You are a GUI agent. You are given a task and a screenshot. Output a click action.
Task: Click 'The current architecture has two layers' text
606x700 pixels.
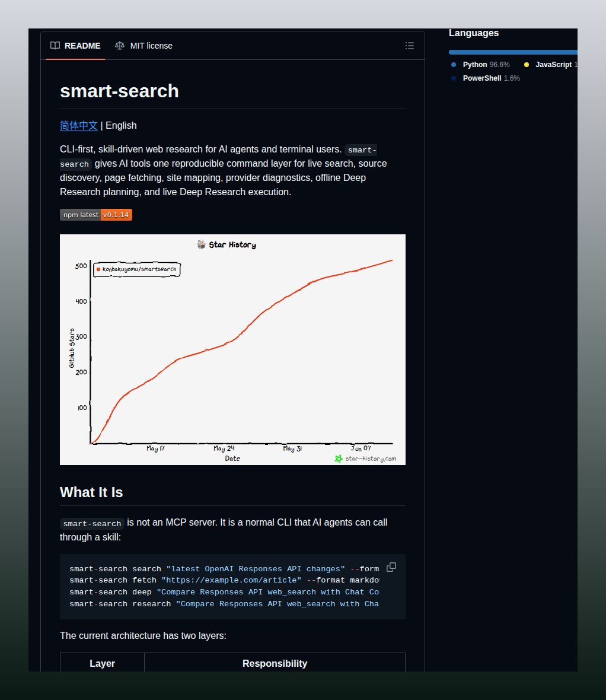point(143,636)
